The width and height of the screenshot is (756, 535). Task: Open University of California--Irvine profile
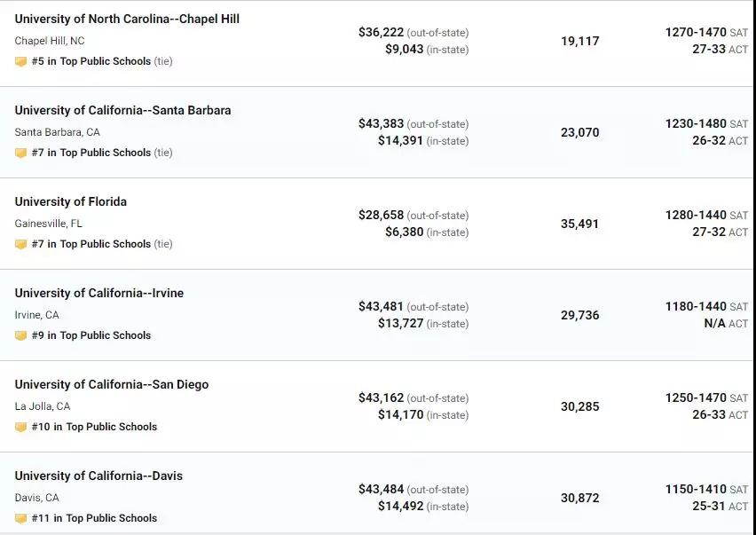pos(98,293)
